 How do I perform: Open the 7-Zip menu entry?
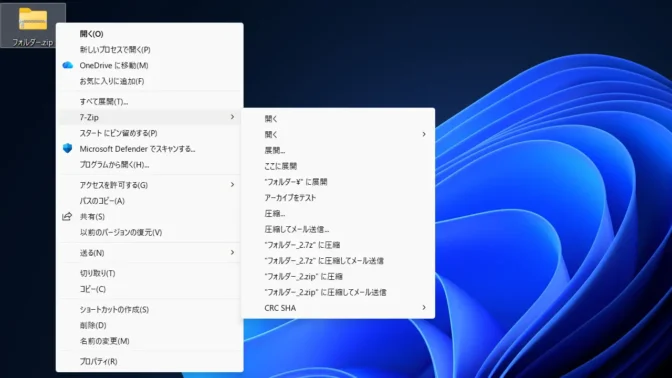(150, 117)
